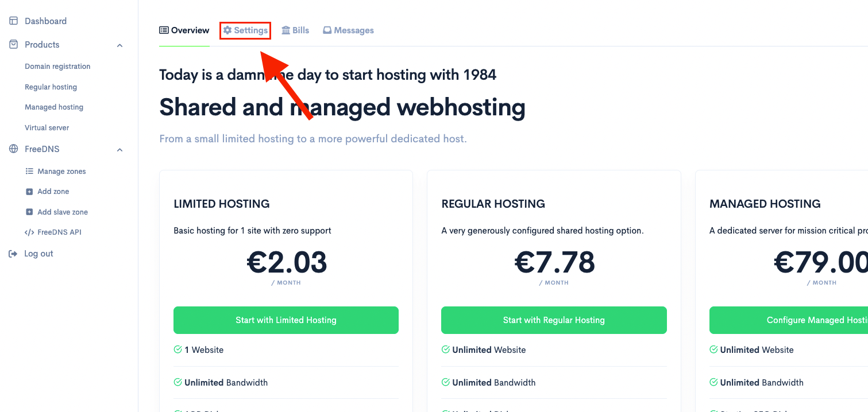Image resolution: width=868 pixels, height=412 pixels.
Task: Click the Messages chat bubble icon
Action: click(326, 30)
